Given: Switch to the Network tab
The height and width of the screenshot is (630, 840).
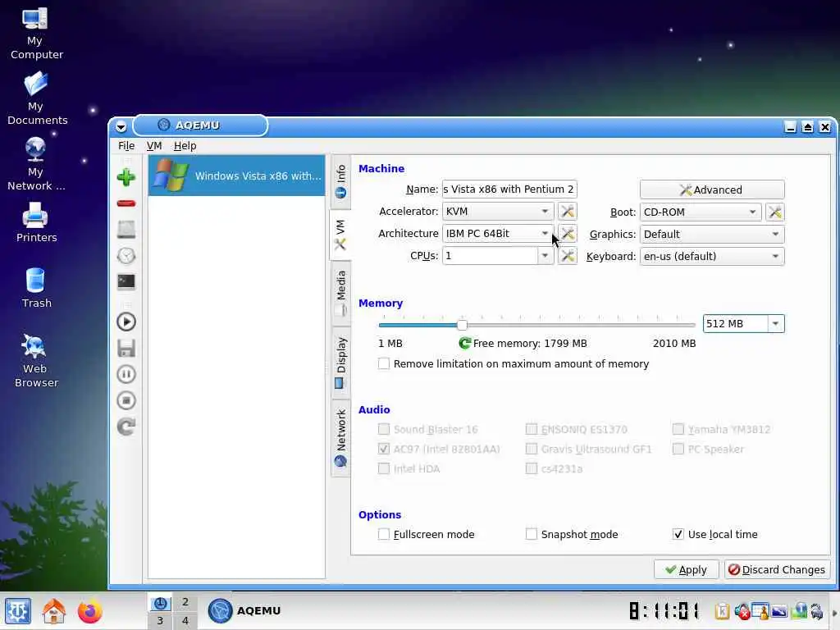Looking at the screenshot, I should click(340, 438).
